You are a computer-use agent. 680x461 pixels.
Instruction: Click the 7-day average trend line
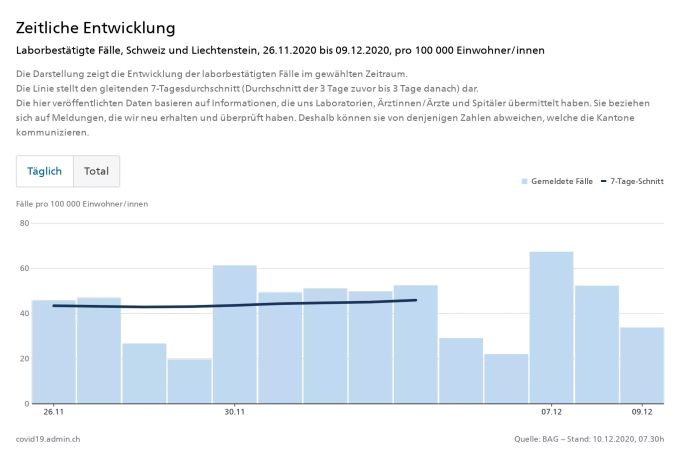point(235,305)
